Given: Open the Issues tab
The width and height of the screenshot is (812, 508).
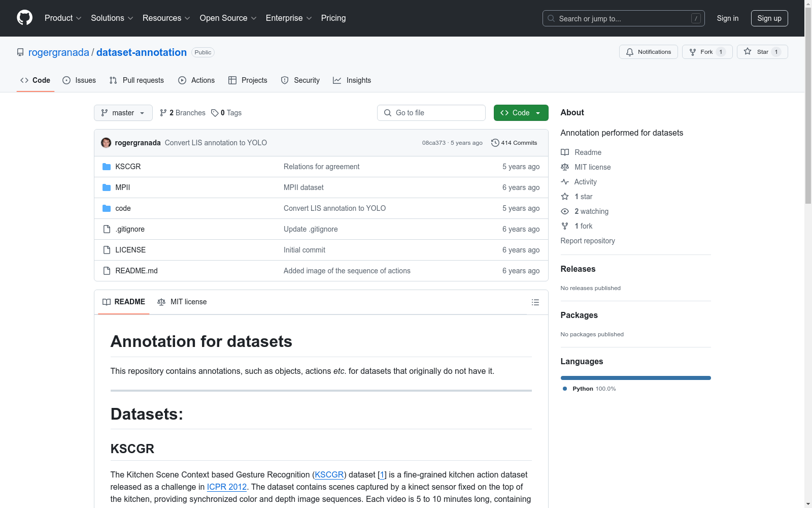Looking at the screenshot, I should pos(79,80).
